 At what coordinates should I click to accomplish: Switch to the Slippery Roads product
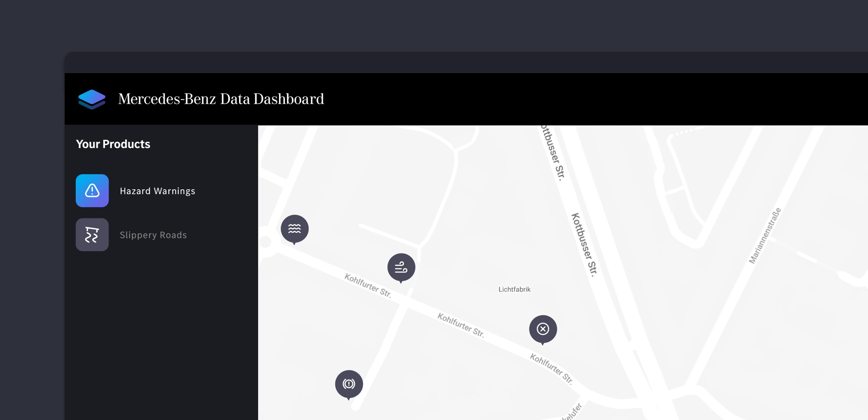click(x=153, y=235)
